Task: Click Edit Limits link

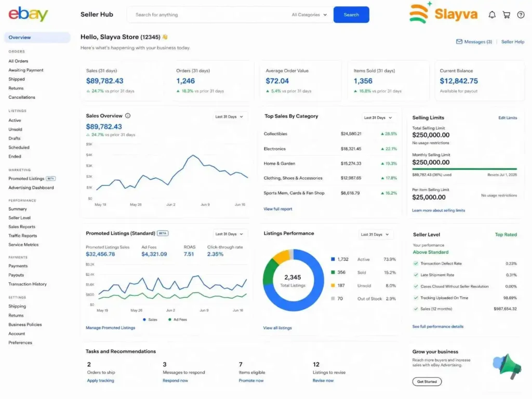Action: click(x=508, y=118)
